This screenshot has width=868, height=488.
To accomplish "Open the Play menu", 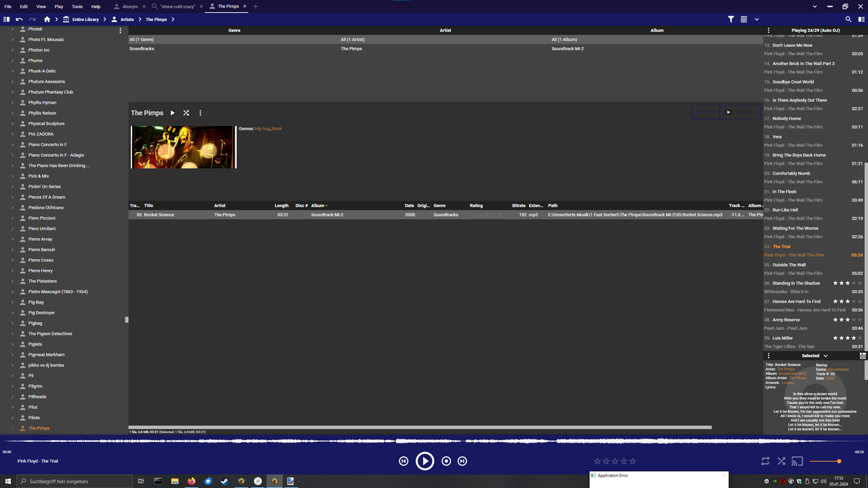I will 59,6.
